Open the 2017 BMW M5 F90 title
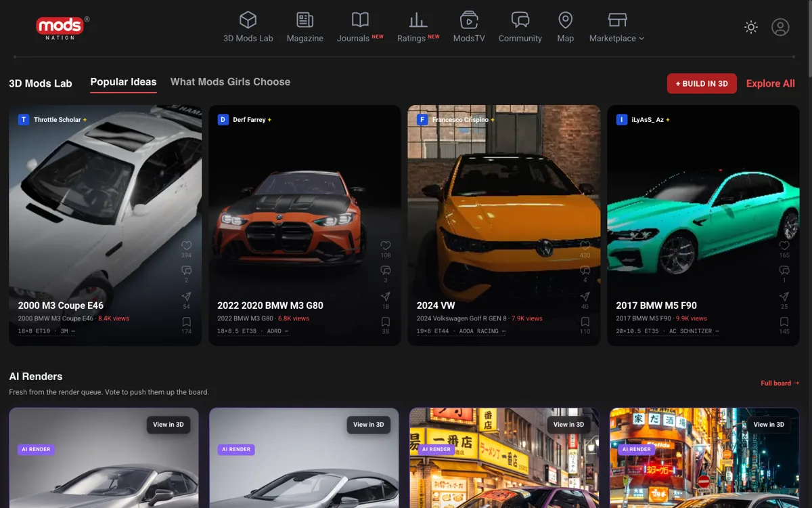 pyautogui.click(x=656, y=305)
